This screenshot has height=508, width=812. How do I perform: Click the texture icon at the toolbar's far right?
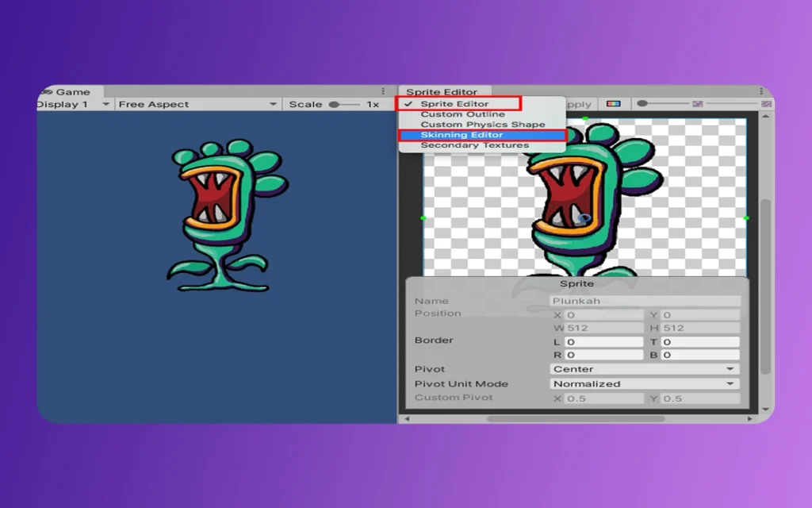(766, 104)
